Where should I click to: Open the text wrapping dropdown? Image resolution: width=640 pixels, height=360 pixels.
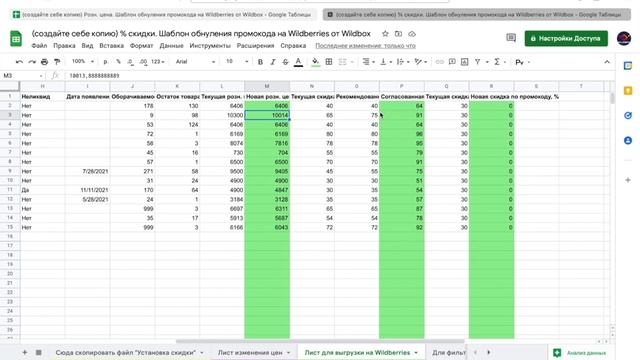[402, 62]
